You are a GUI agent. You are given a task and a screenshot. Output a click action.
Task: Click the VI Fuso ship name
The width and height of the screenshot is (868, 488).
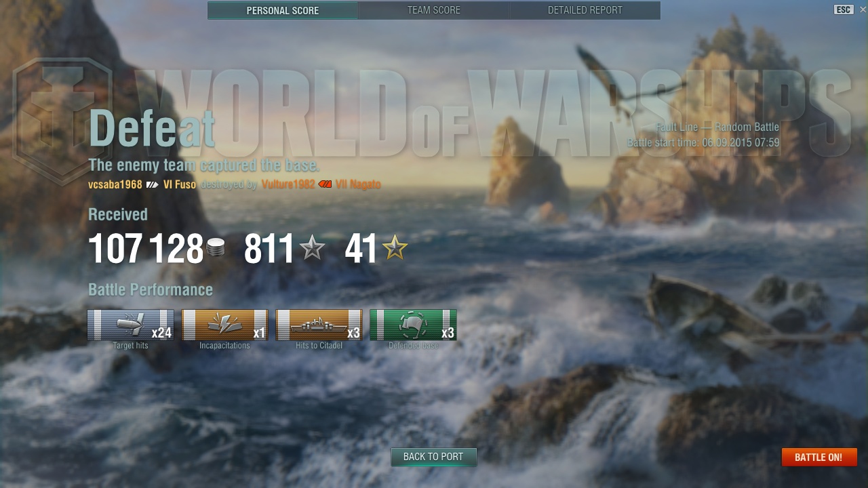(x=180, y=184)
